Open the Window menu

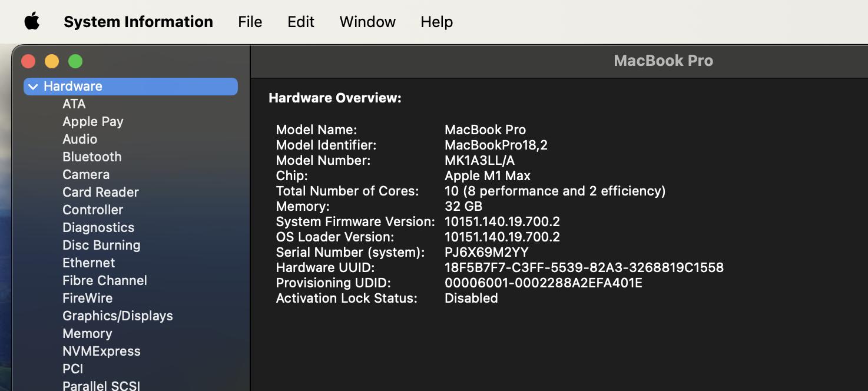point(367,22)
